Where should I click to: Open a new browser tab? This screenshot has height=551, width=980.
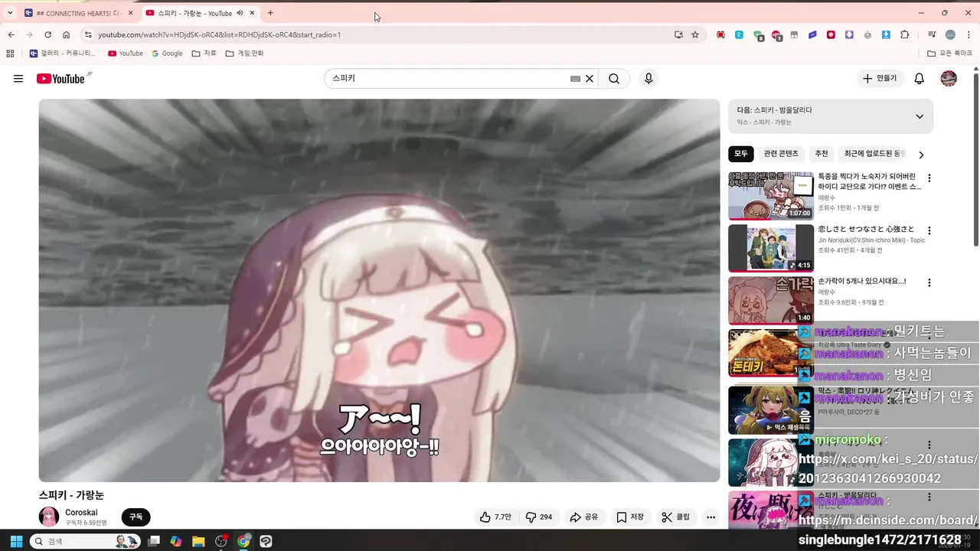point(270,13)
